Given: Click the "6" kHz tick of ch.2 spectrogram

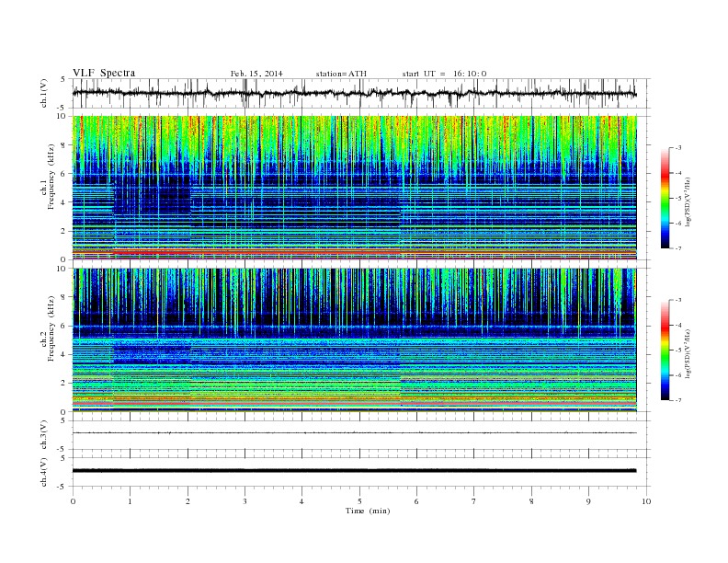Looking at the screenshot, I should [63, 326].
